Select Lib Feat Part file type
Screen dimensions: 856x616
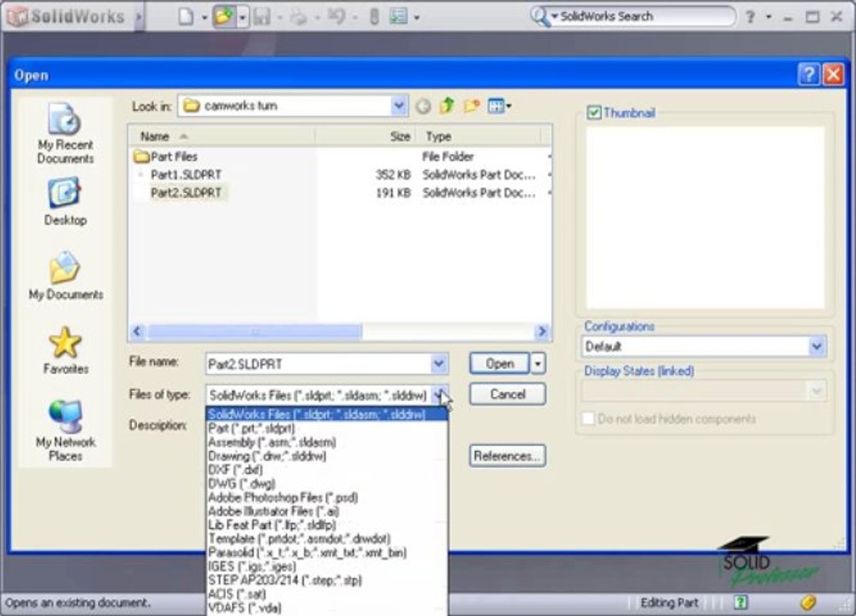click(326, 524)
